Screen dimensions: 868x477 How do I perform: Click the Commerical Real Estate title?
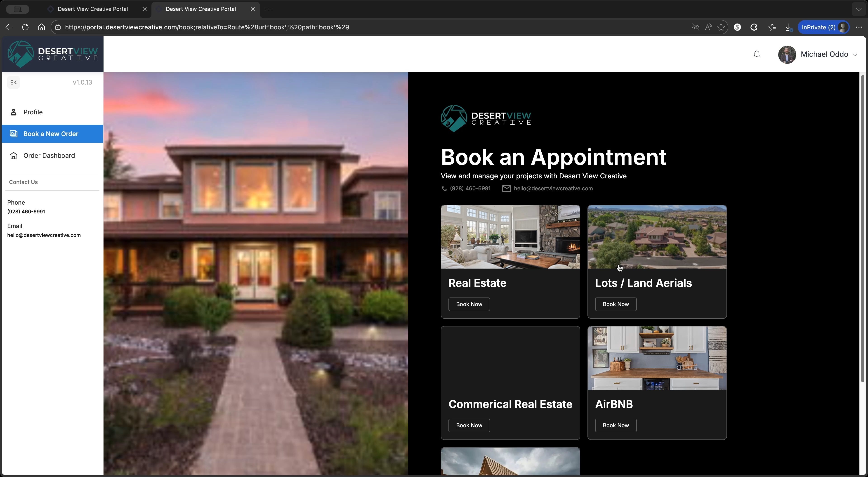click(510, 404)
